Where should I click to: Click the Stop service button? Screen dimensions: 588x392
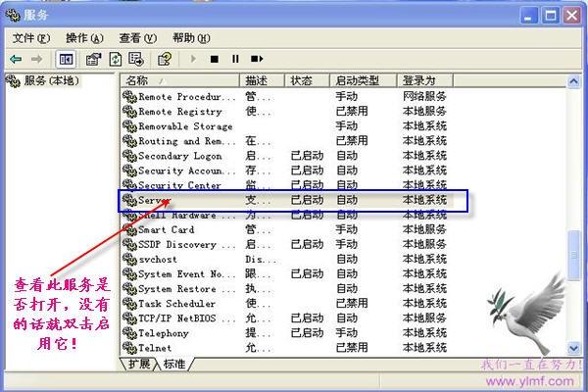pos(215,59)
